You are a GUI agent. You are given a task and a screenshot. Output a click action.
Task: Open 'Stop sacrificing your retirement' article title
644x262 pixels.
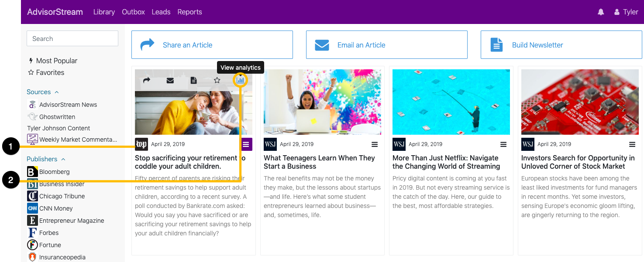click(190, 162)
